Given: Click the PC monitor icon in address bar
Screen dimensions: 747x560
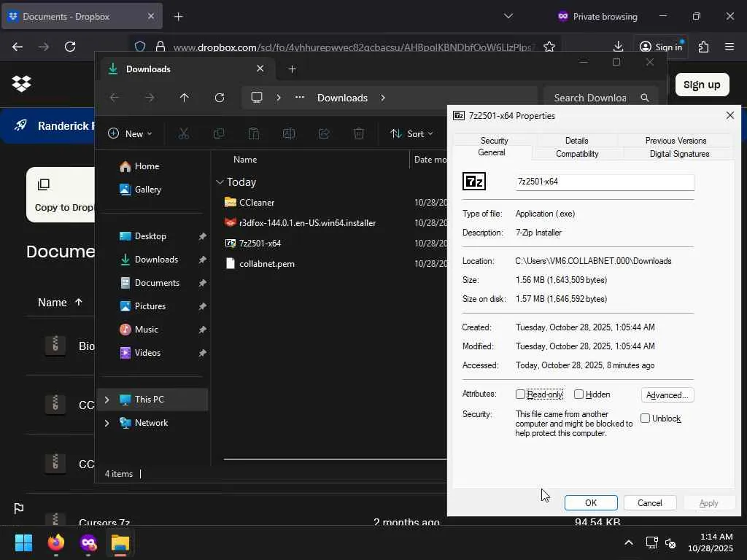Looking at the screenshot, I should 257,98.
